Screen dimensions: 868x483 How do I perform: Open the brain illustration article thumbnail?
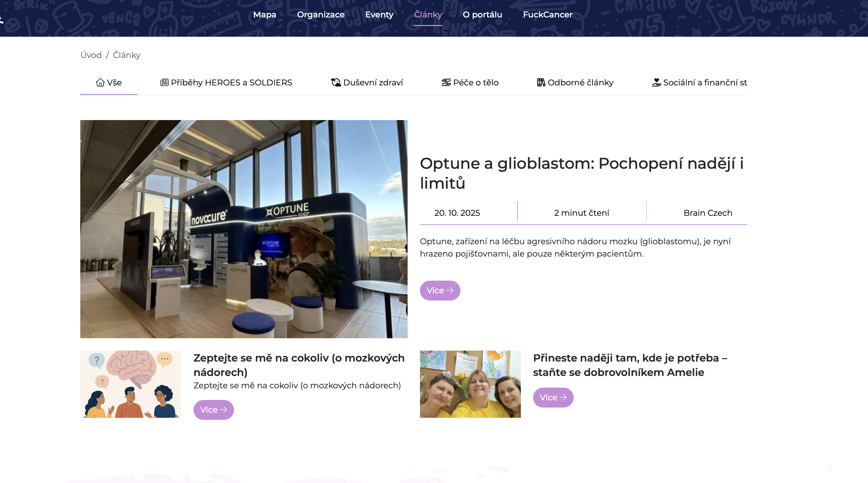point(131,384)
